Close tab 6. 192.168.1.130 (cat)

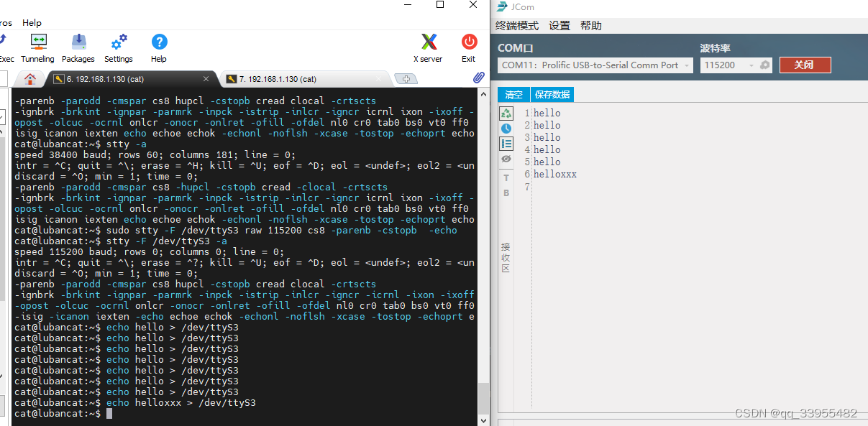(206, 79)
